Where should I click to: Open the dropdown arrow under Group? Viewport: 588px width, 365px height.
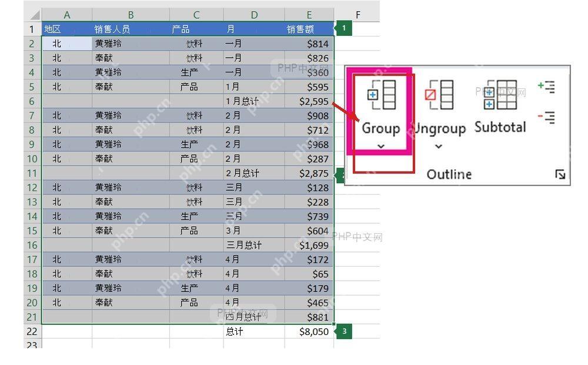(381, 146)
